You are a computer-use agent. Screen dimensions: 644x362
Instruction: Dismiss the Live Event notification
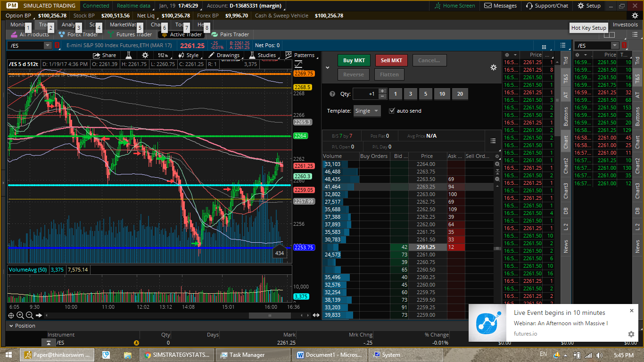click(x=632, y=311)
